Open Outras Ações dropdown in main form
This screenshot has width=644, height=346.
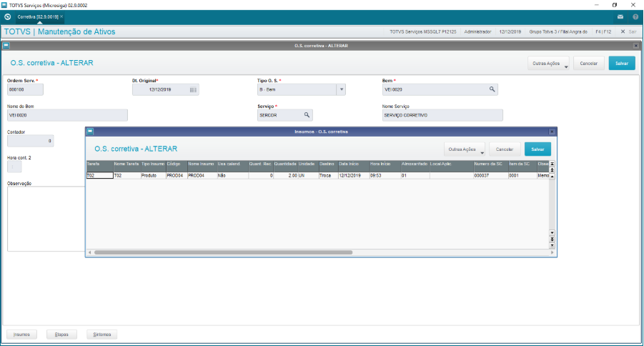click(x=548, y=64)
